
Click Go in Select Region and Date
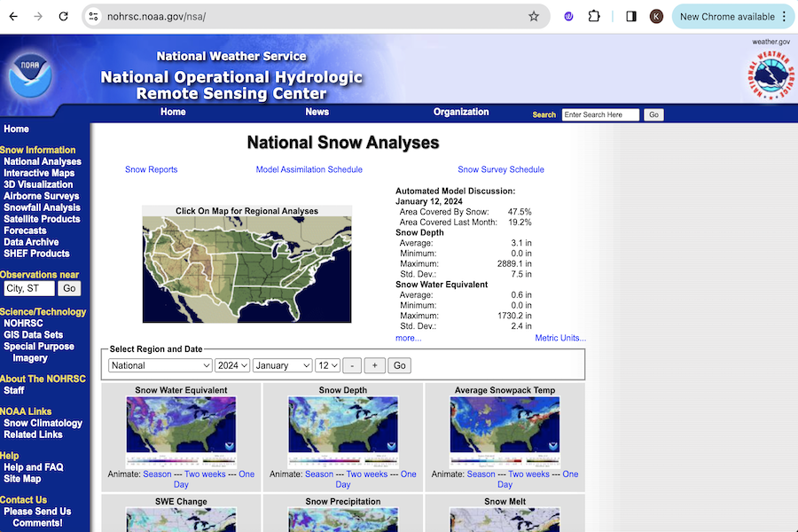point(400,365)
